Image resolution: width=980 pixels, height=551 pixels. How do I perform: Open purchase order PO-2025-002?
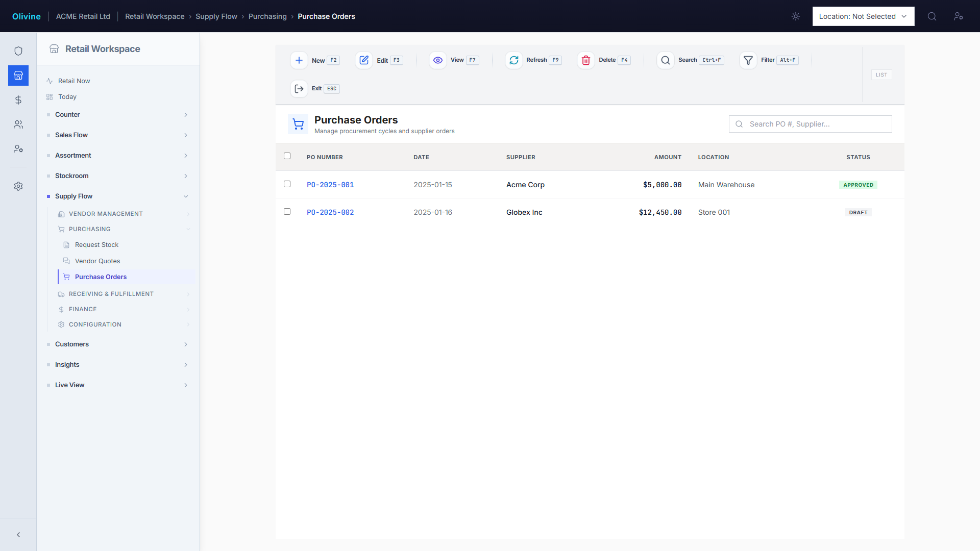click(330, 212)
